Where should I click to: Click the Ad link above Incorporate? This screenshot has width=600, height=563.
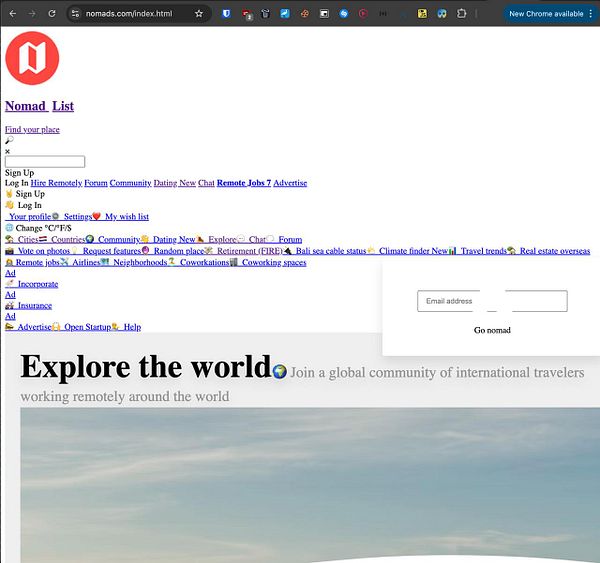click(10, 273)
